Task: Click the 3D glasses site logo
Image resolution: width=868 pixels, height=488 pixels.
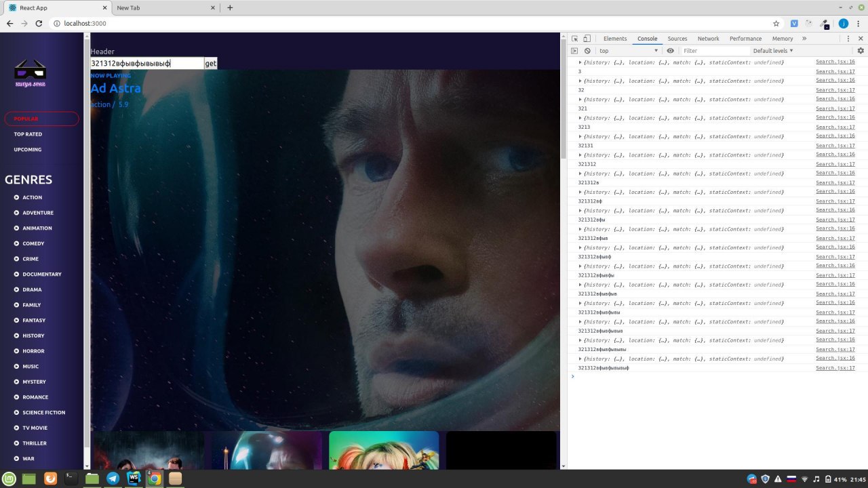Action: (31, 72)
